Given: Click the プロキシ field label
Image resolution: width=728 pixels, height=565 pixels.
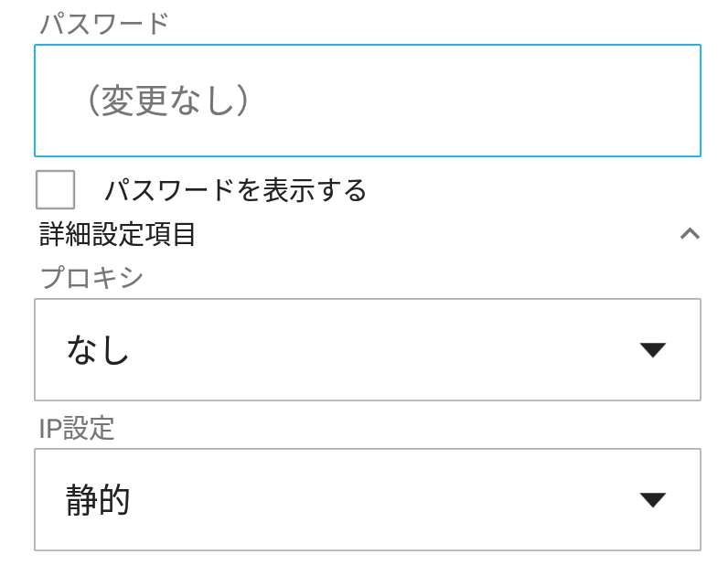Looking at the screenshot, I should (x=91, y=277).
